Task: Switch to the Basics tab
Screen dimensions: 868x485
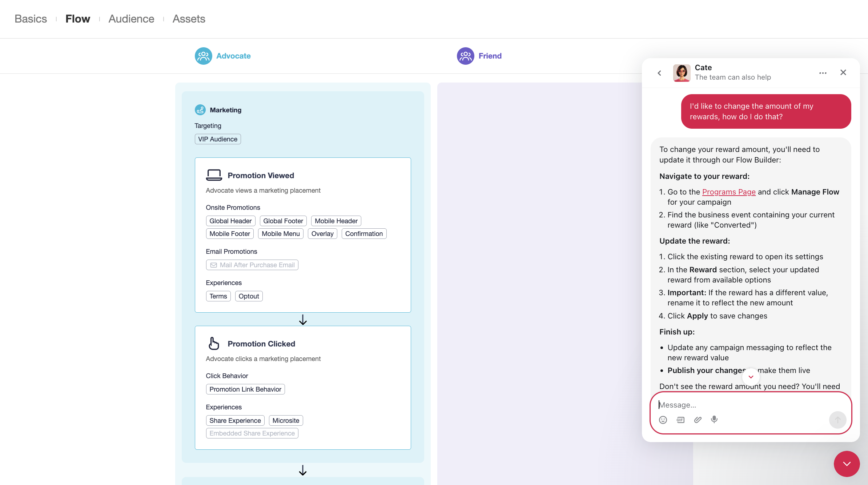Action: 31,19
